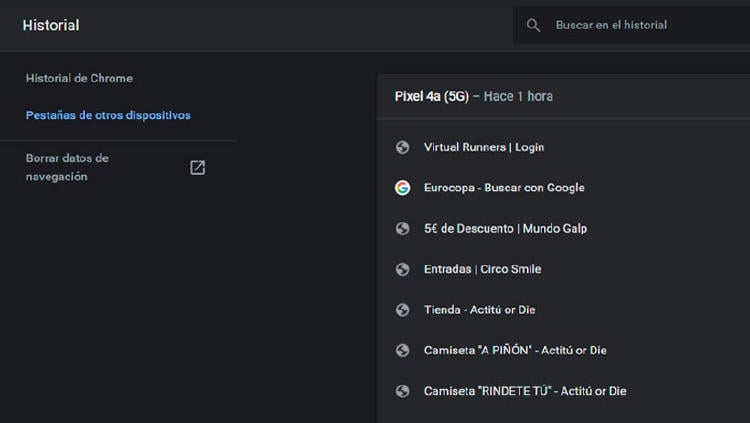This screenshot has height=423, width=750.
Task: Click the external link icon beside Borrar datos
Action: 197,167
